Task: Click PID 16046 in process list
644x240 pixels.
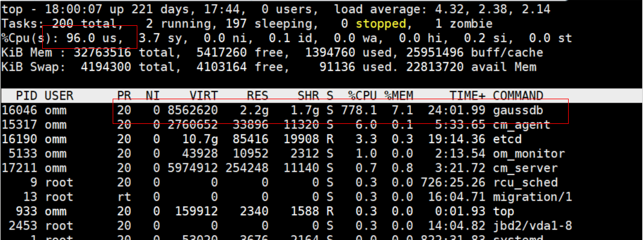Action: 19,110
